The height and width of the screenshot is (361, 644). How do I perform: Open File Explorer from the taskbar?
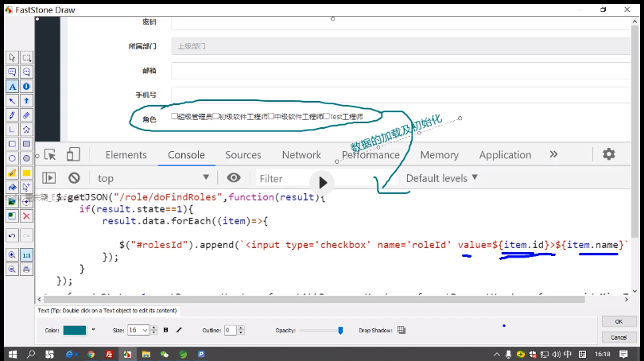pos(145,354)
